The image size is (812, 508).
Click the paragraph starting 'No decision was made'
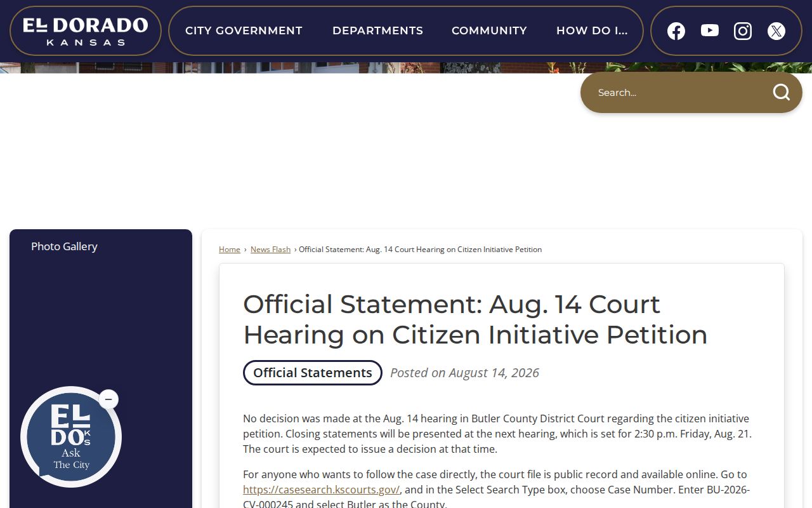click(x=497, y=434)
